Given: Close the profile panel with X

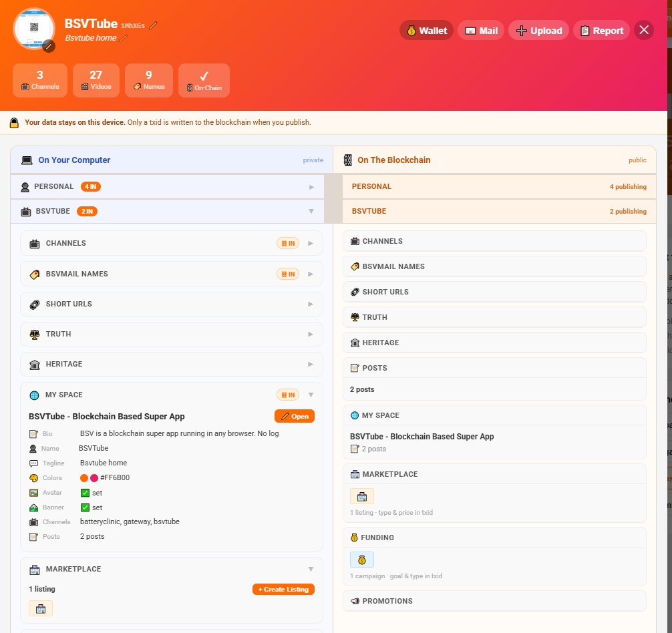Looking at the screenshot, I should (x=644, y=30).
